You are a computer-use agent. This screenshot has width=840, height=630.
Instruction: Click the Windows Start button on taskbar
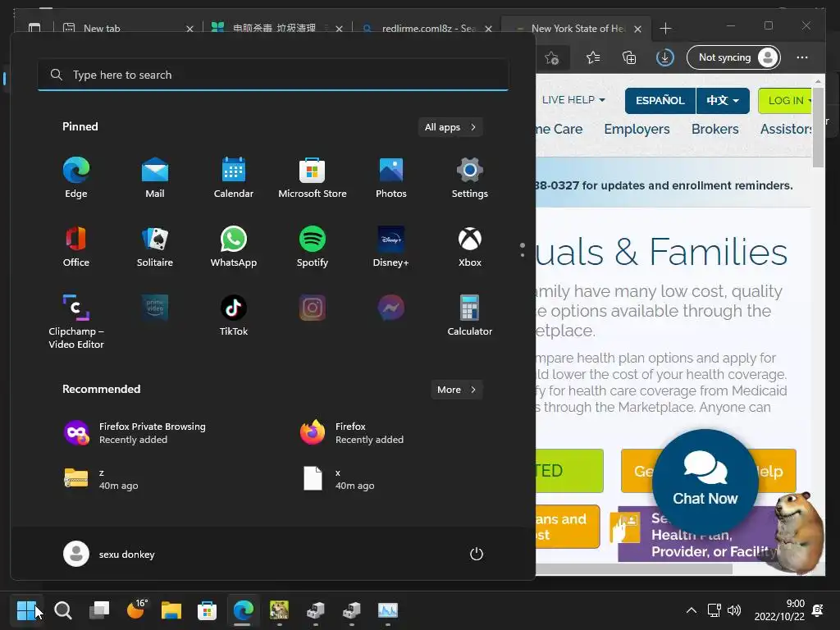tap(26, 610)
